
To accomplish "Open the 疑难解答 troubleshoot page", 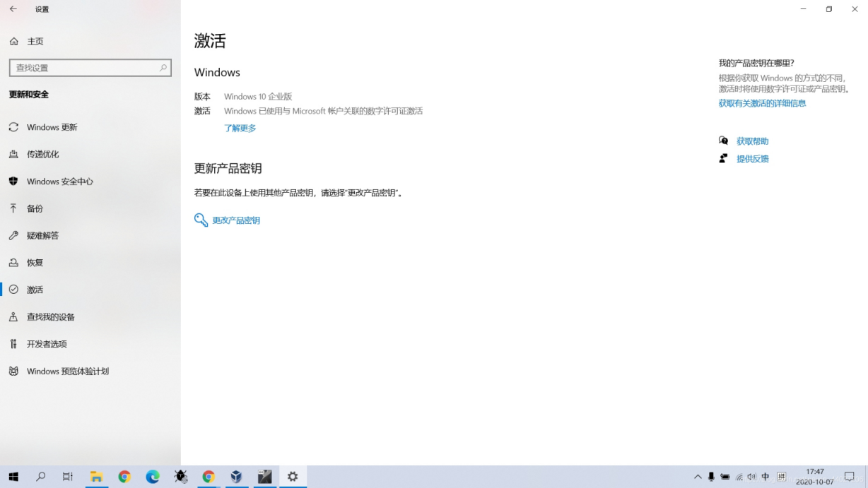I will point(42,235).
